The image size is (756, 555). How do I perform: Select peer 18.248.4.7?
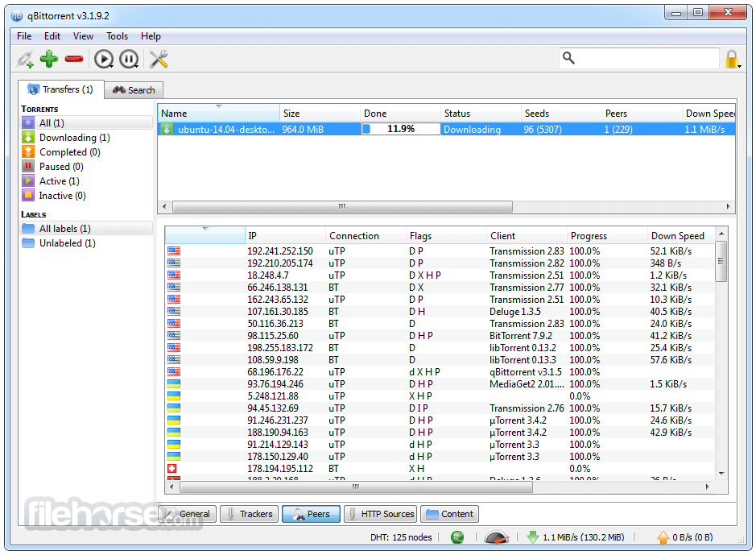pyautogui.click(x=440, y=275)
